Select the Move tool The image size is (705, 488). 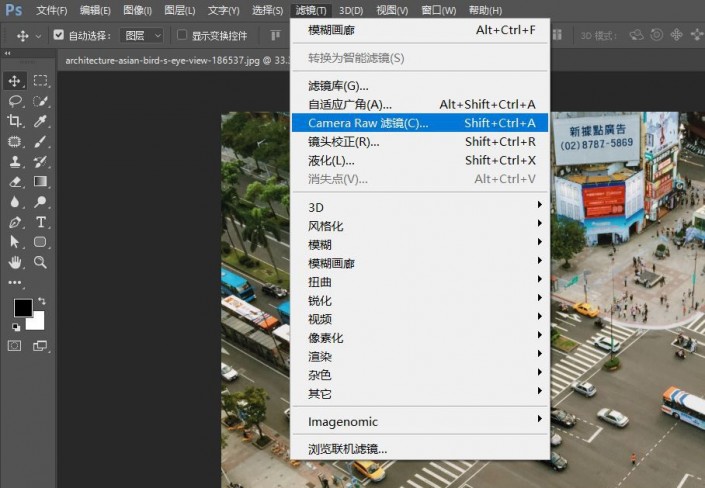pyautogui.click(x=14, y=81)
